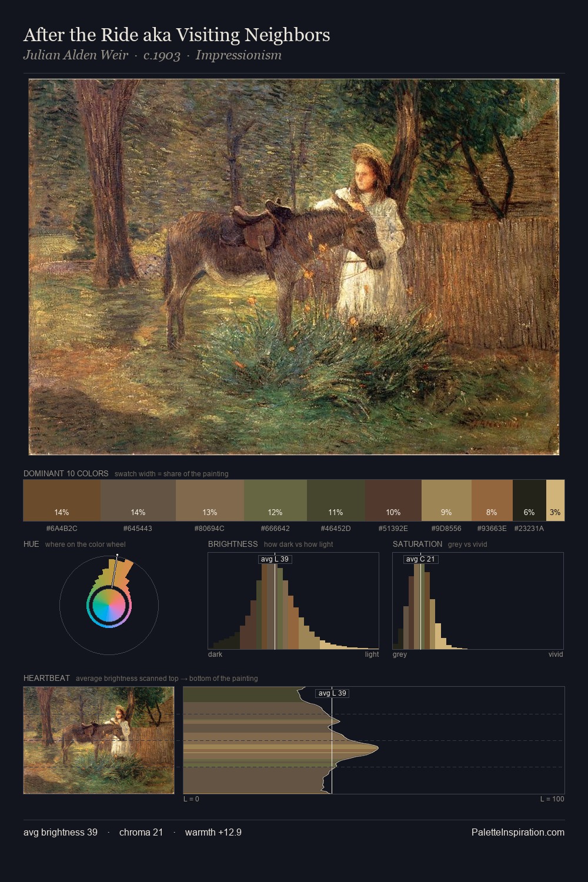Open PaletteInspiration.com link
Viewport: 588px width, 882px height.
tap(518, 832)
